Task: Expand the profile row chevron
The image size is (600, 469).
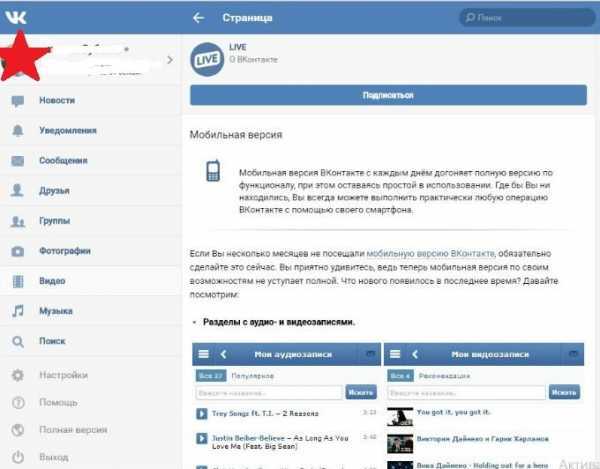Action: 170,60
